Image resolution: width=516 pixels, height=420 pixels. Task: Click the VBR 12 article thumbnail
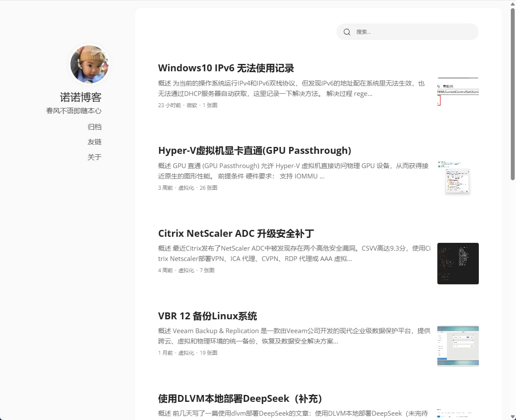tap(458, 346)
